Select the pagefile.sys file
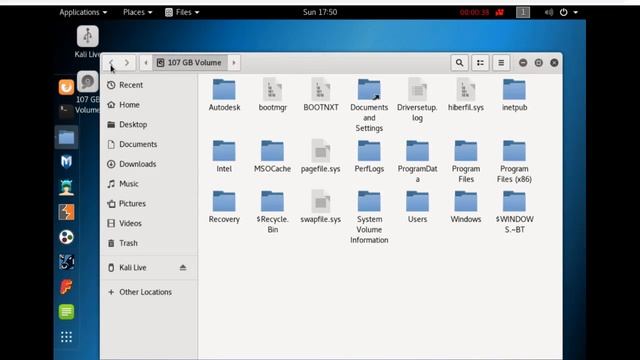Screen dimensions: 640x360 click(x=321, y=156)
